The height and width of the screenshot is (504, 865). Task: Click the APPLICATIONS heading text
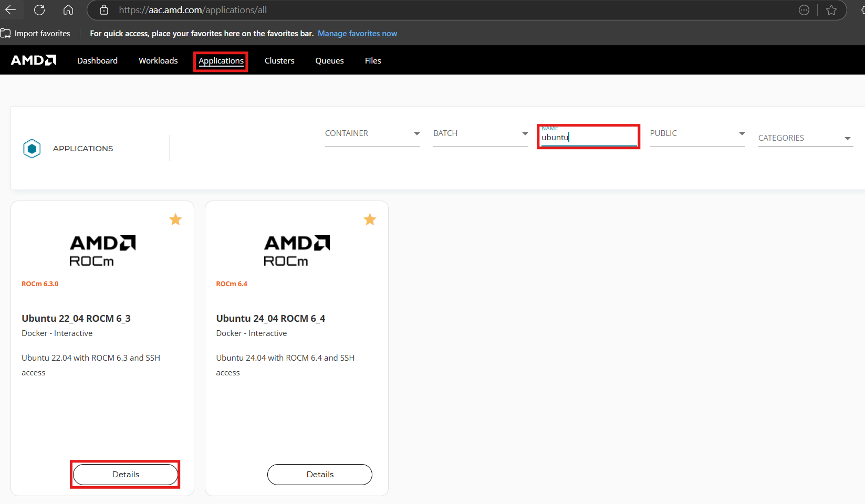[83, 149]
